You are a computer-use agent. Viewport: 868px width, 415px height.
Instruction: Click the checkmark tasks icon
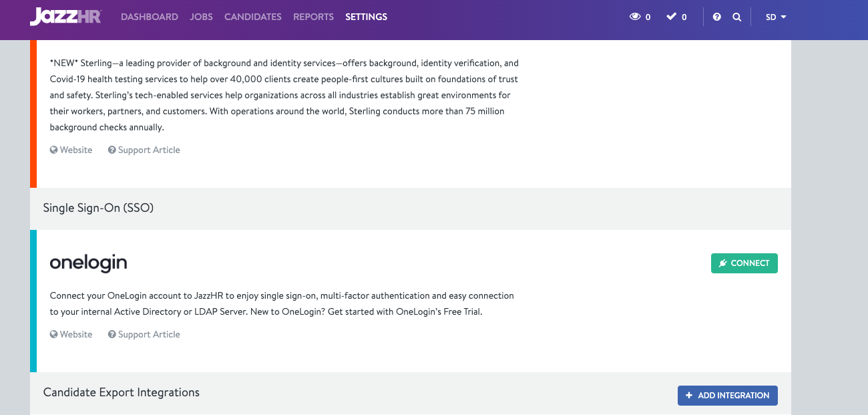[672, 17]
